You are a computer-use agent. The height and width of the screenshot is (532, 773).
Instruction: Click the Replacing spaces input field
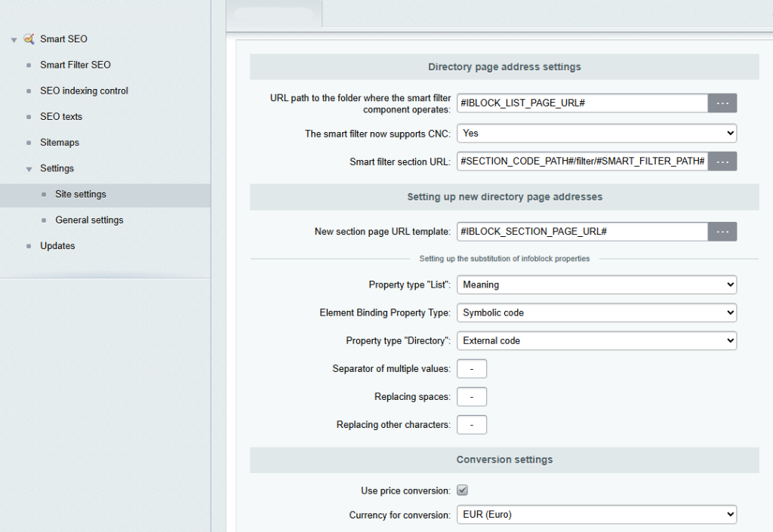[472, 396]
